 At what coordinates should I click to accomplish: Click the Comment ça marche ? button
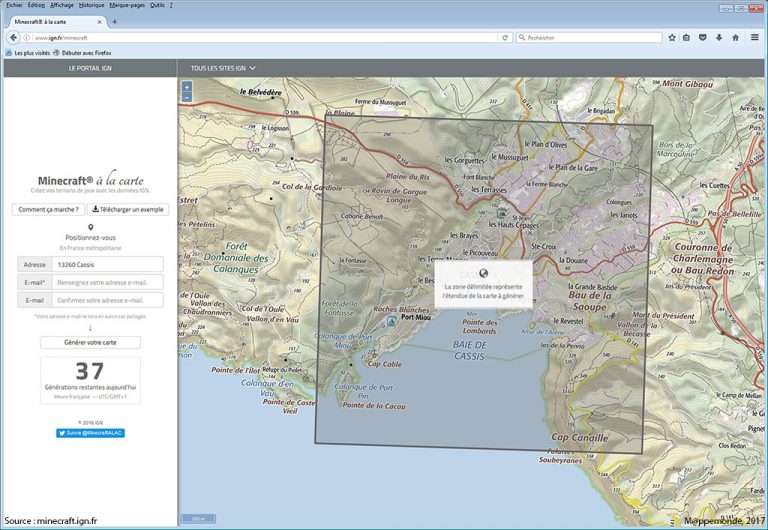(x=48, y=209)
